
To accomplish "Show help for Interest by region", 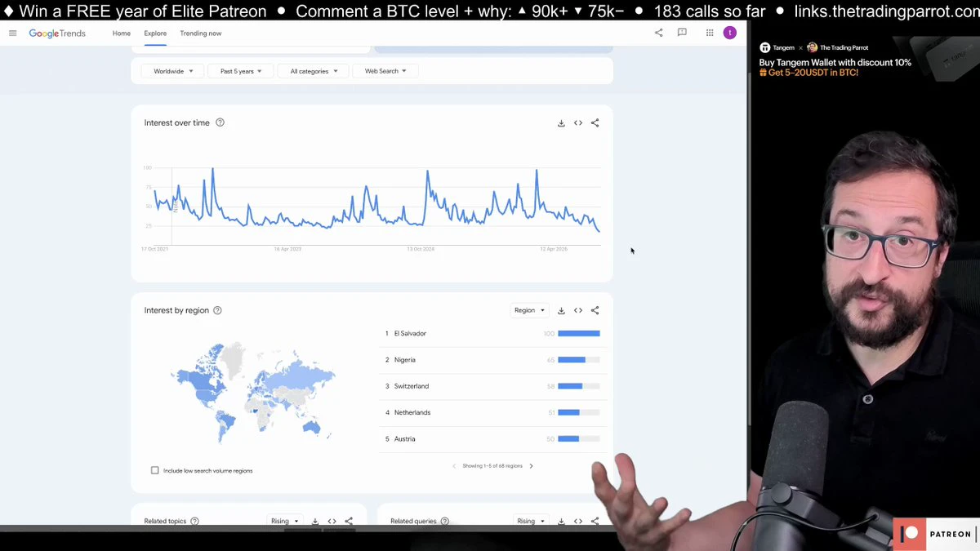I will pyautogui.click(x=217, y=310).
